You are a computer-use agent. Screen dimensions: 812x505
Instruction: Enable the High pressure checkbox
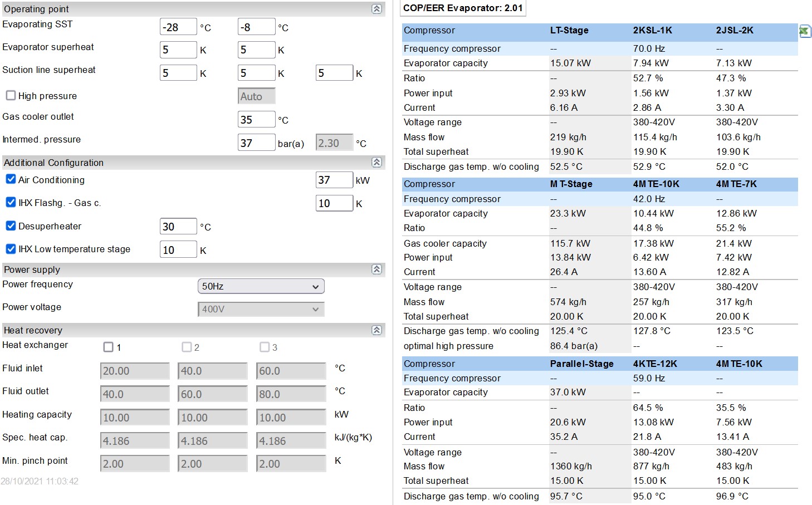point(11,96)
